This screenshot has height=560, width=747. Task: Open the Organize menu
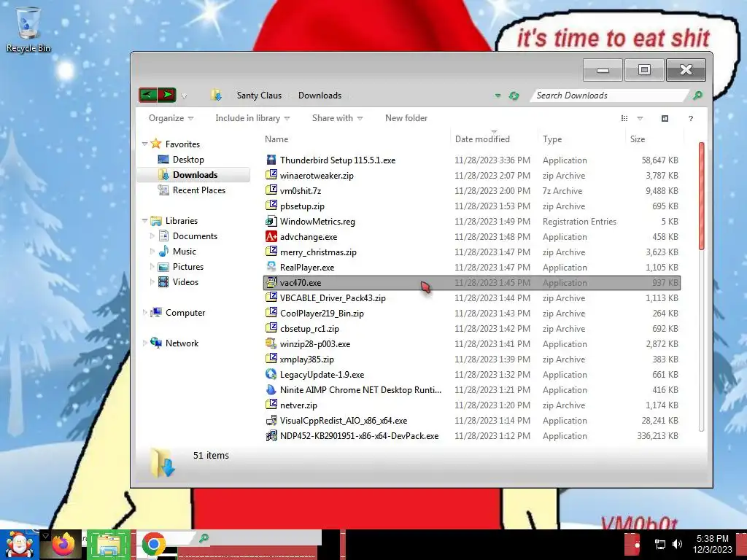[171, 118]
